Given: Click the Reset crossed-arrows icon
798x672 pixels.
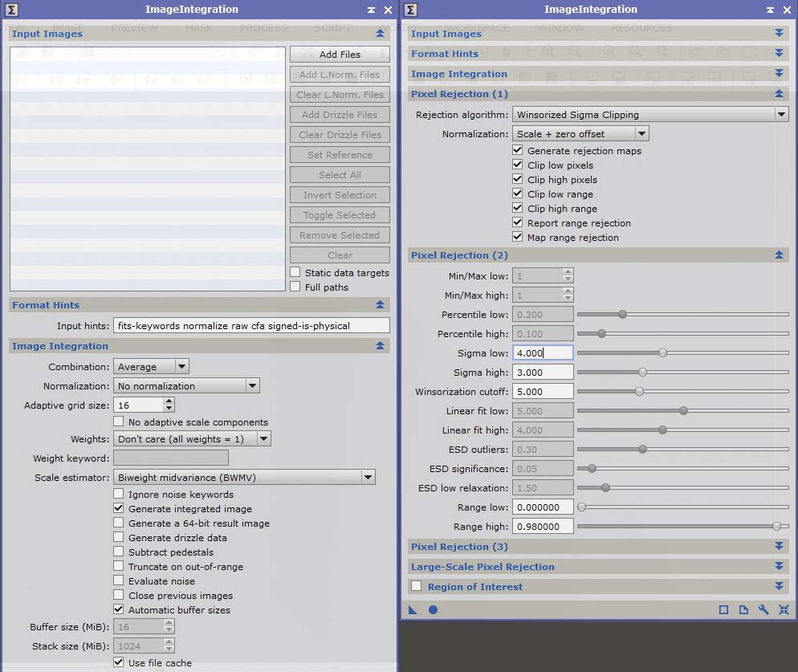Looking at the screenshot, I should 784,610.
